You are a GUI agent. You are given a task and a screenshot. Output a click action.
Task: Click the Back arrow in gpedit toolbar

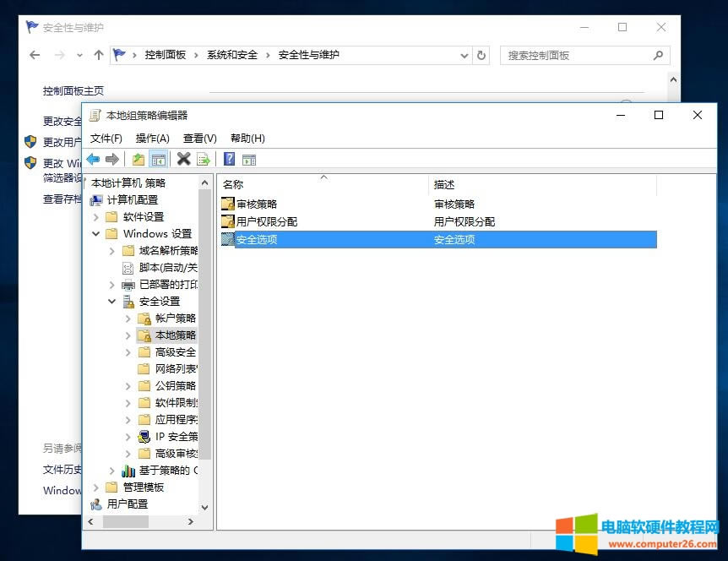(x=93, y=159)
